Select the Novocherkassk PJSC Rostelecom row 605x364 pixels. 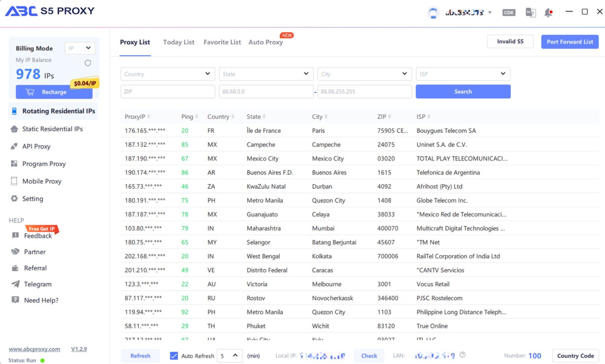[360, 298]
